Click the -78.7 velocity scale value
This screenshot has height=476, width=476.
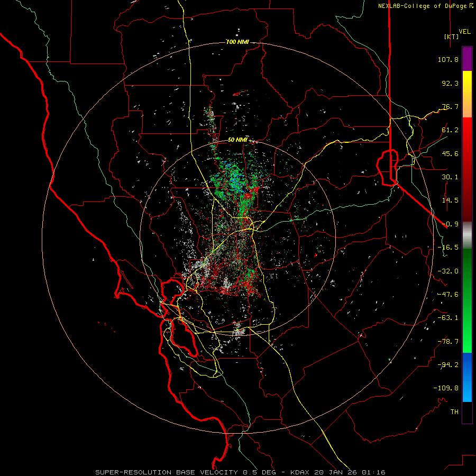coord(448,342)
